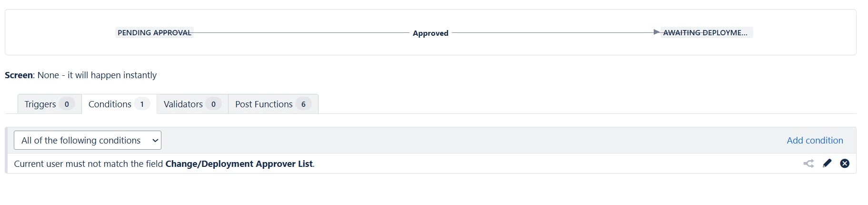Switch to the Post Functions tab

(x=273, y=104)
